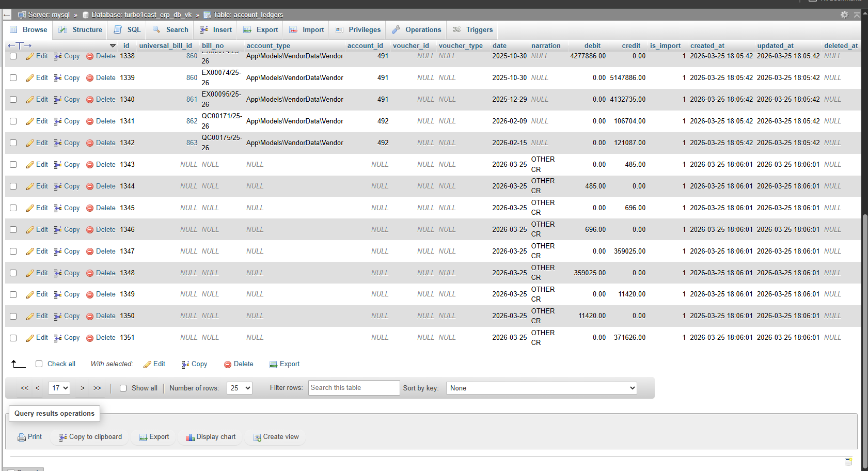
Task: Click the pencil Edit icon for row 1343
Action: click(x=30, y=165)
